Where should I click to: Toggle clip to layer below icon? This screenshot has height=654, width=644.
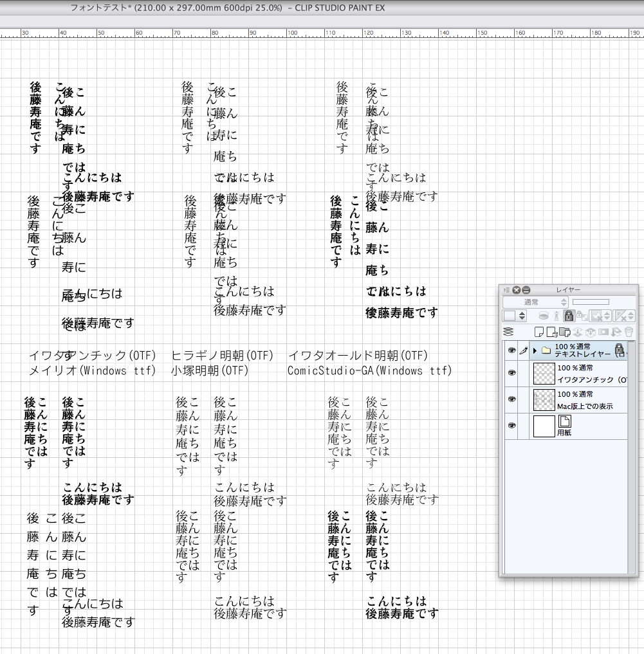[544, 315]
